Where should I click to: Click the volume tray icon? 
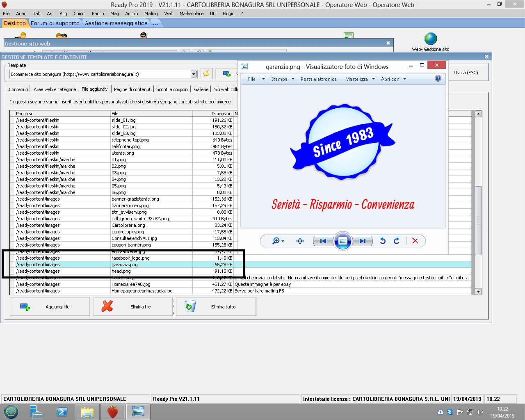[479, 412]
